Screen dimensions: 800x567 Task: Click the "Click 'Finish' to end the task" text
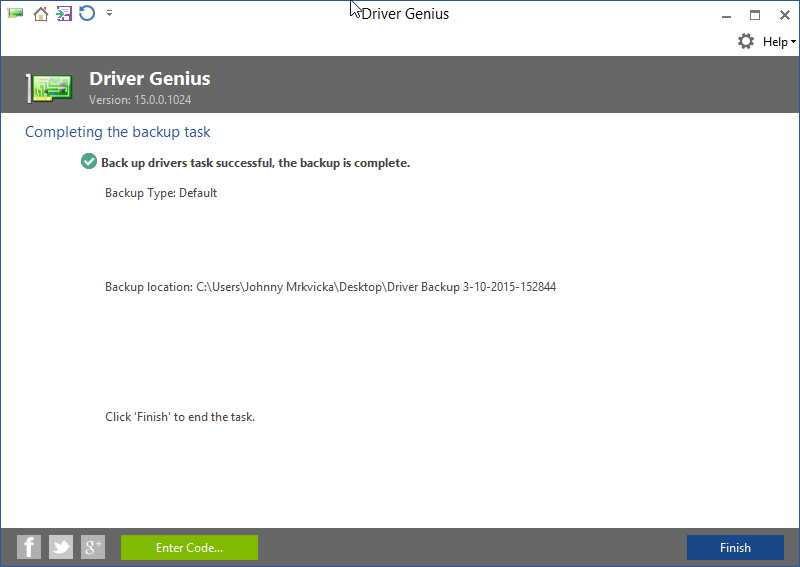click(x=180, y=417)
